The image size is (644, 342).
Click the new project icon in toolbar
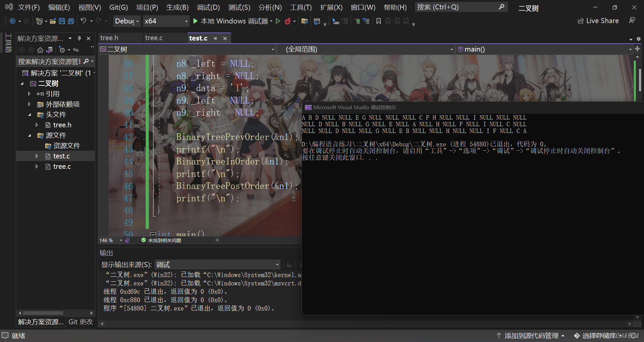(39, 21)
